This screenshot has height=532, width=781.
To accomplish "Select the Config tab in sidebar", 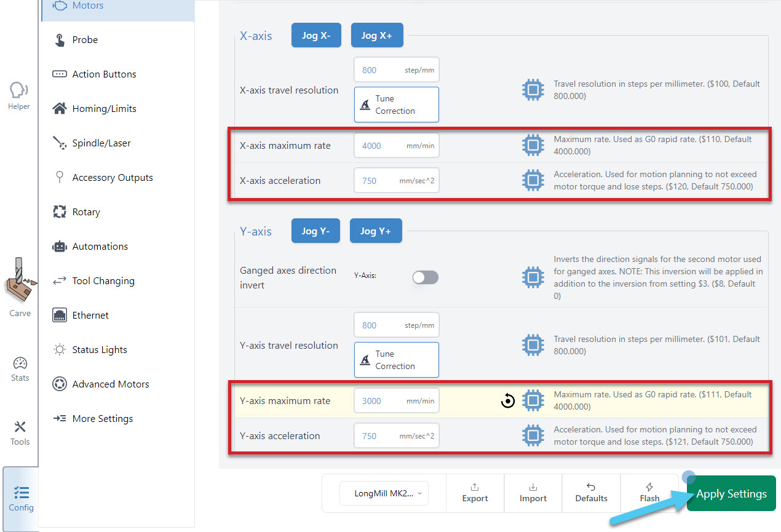I will point(21,498).
